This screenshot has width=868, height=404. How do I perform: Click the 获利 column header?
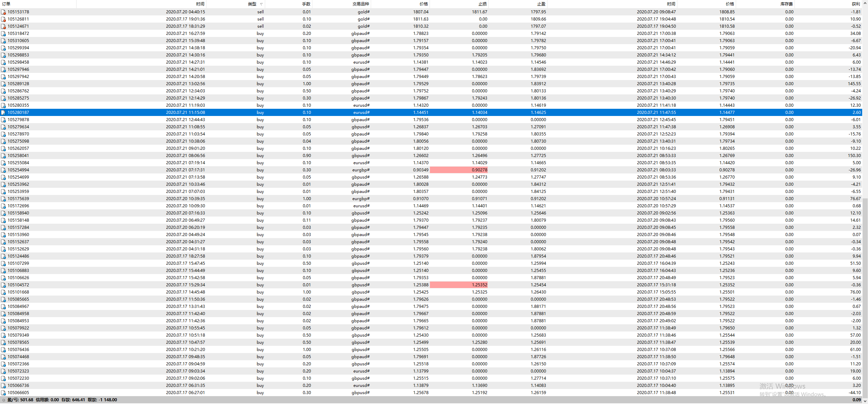[855, 4]
